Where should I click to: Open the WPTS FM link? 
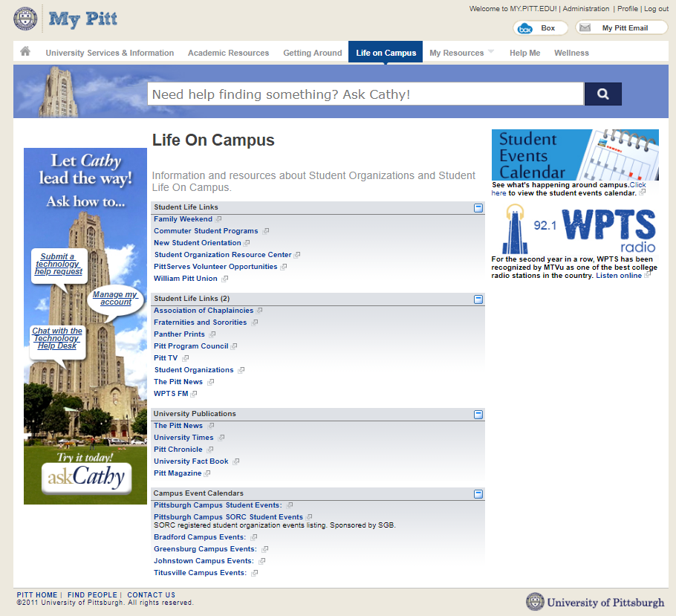pos(171,394)
